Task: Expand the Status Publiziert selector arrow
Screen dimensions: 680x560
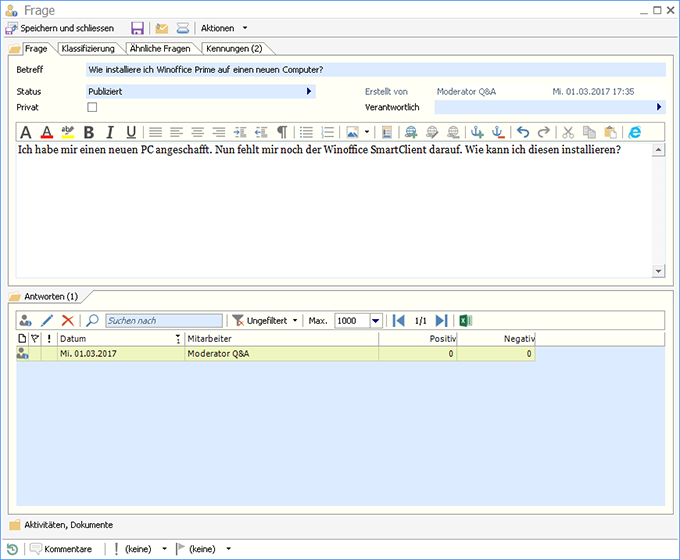Action: 309,92
